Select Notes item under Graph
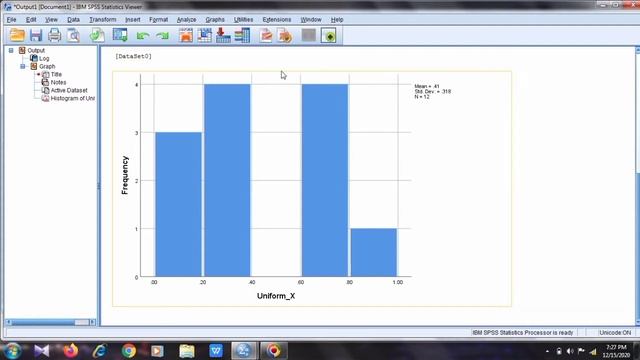640x360 pixels. [58, 82]
